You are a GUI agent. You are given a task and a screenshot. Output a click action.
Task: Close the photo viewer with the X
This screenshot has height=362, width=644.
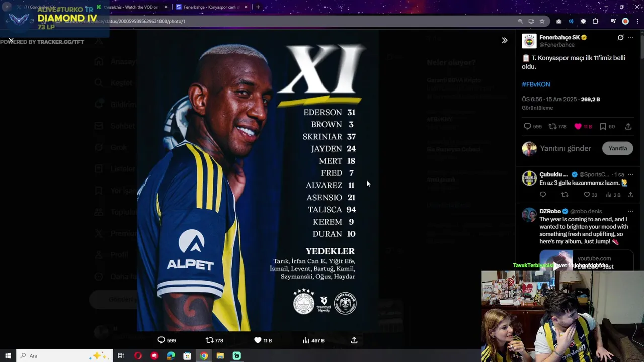(x=11, y=40)
